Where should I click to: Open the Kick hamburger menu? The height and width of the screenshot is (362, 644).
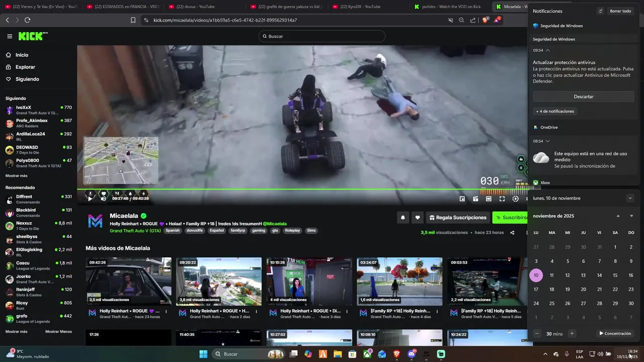(10, 36)
